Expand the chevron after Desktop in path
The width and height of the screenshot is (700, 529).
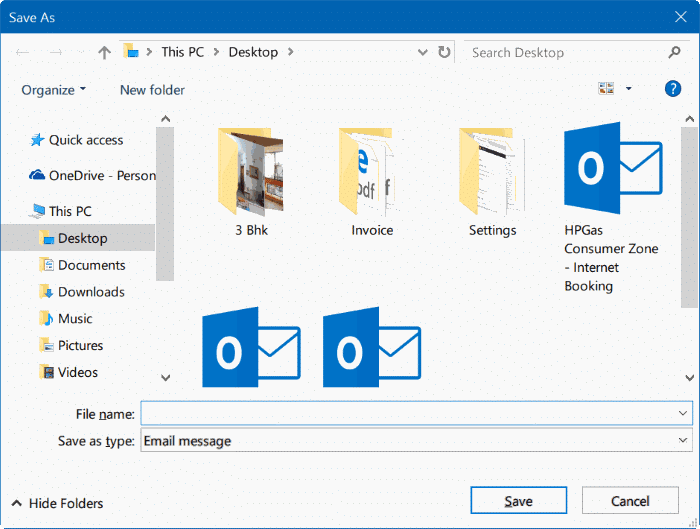point(291,52)
